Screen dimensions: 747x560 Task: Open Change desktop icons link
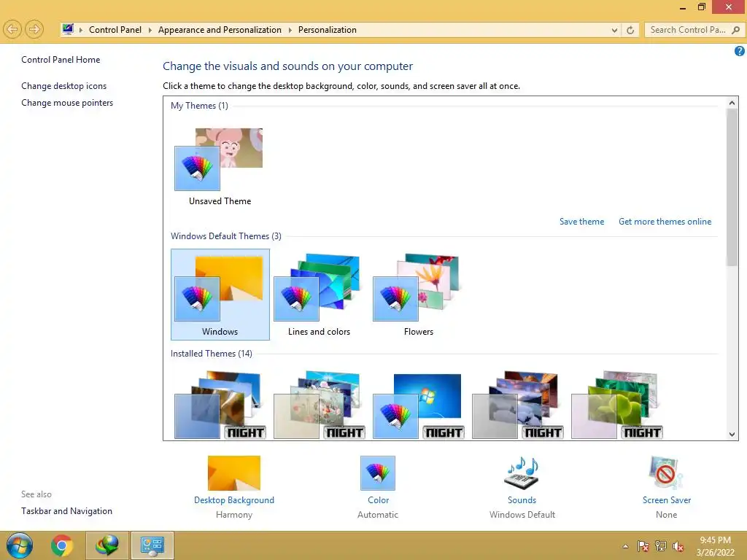[64, 86]
